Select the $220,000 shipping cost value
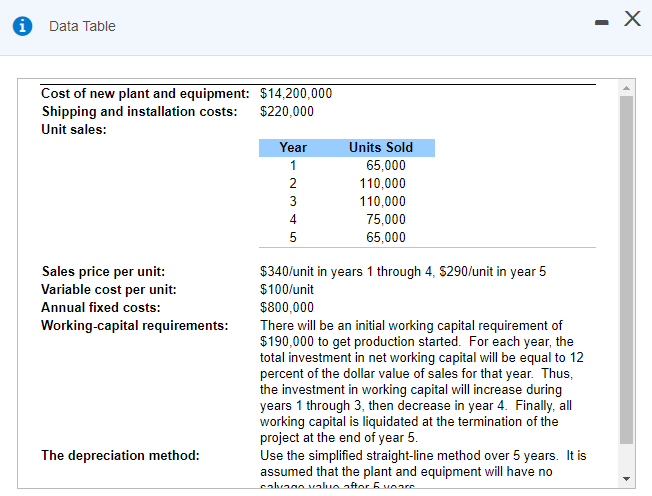 coord(287,111)
